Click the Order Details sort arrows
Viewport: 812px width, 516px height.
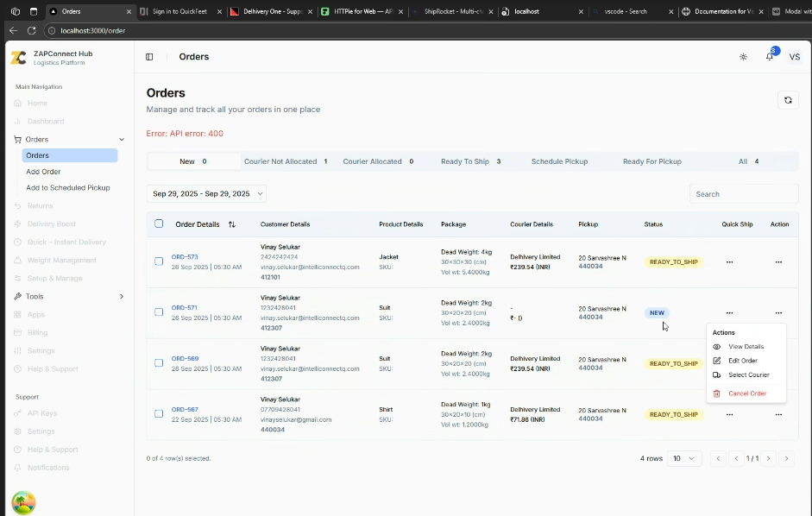[231, 224]
